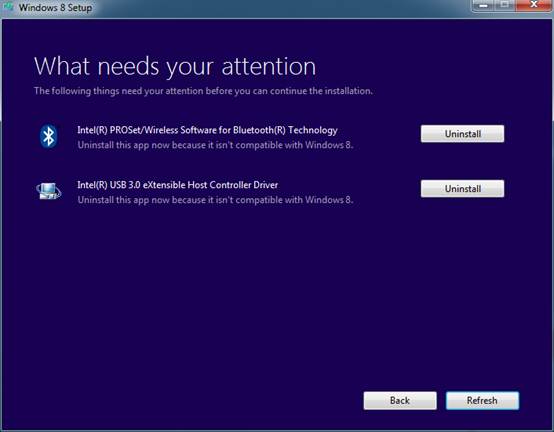This screenshot has height=432, width=554.
Task: Click the USB host controller device icon
Action: point(49,191)
